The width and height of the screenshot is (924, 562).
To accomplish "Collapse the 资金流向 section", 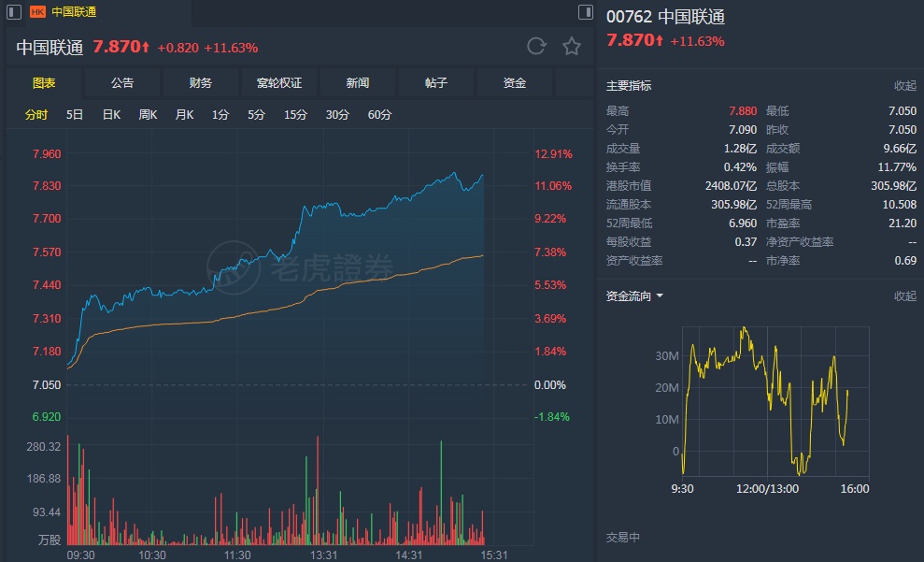I will coord(905,296).
